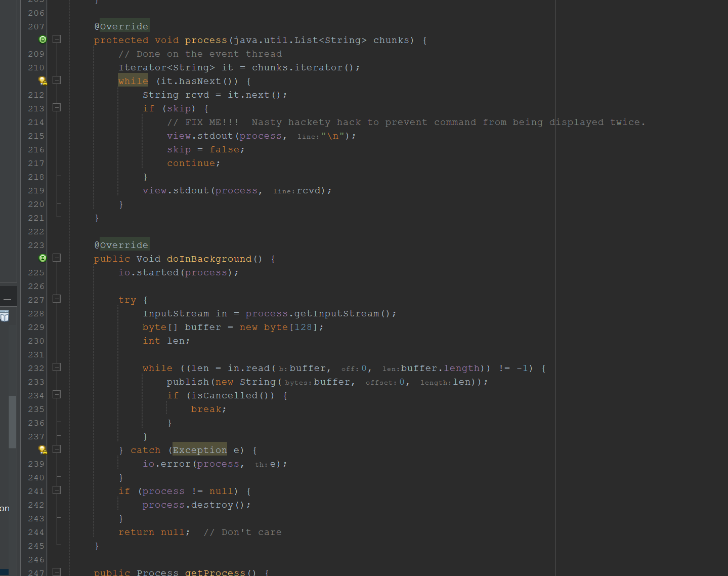728x576 pixels.
Task: Collapse the catch (Exception e) block
Action: (57, 449)
